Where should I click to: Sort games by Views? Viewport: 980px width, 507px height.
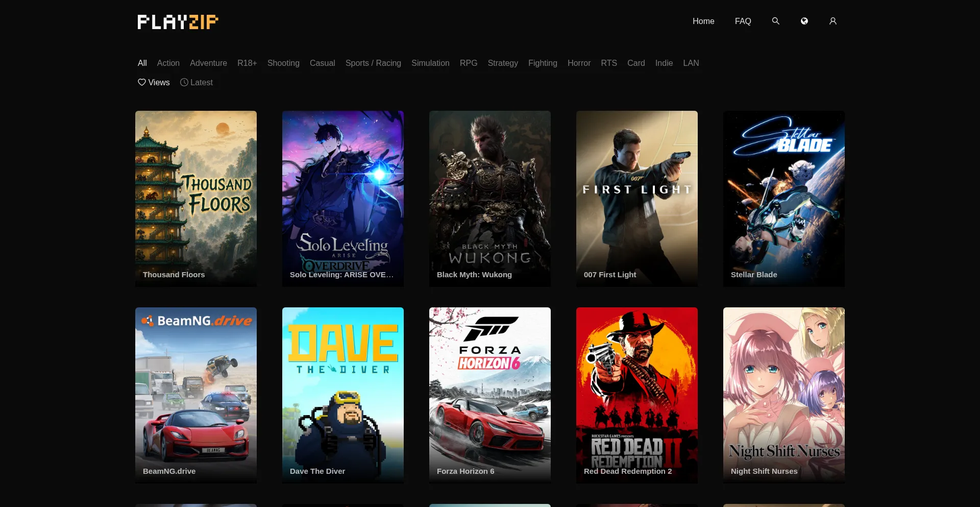154,82
